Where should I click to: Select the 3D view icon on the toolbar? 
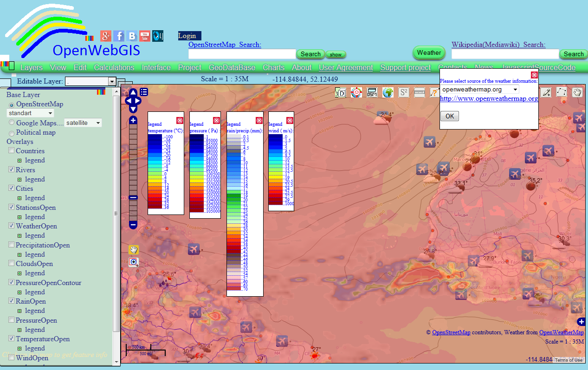tap(340, 92)
